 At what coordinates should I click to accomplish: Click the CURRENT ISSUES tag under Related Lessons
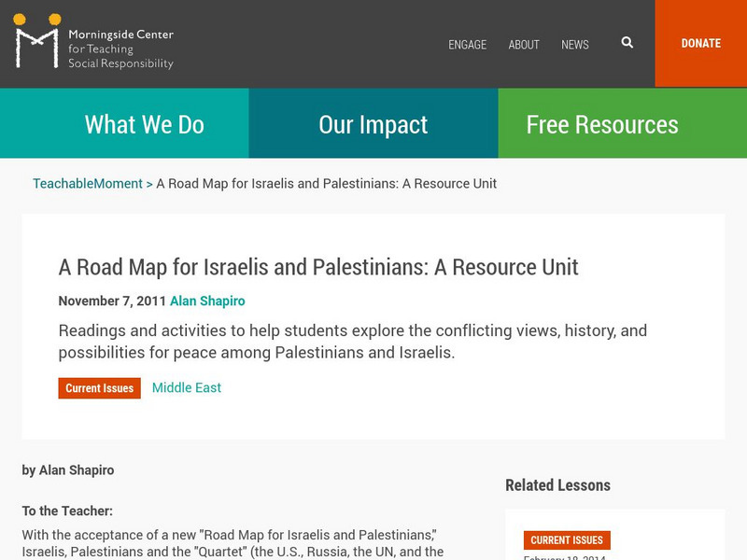pyautogui.click(x=568, y=539)
